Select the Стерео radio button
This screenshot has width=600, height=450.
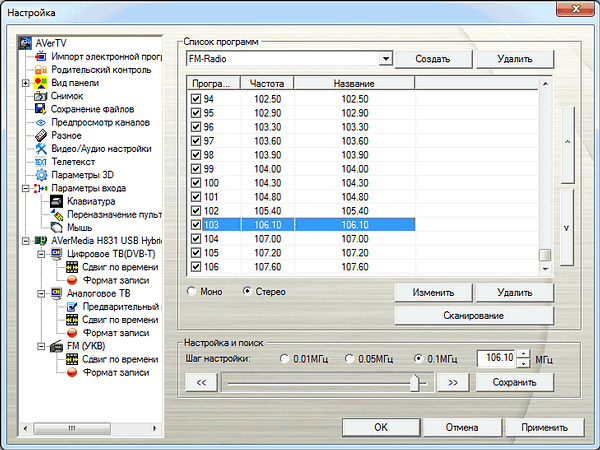pos(247,291)
